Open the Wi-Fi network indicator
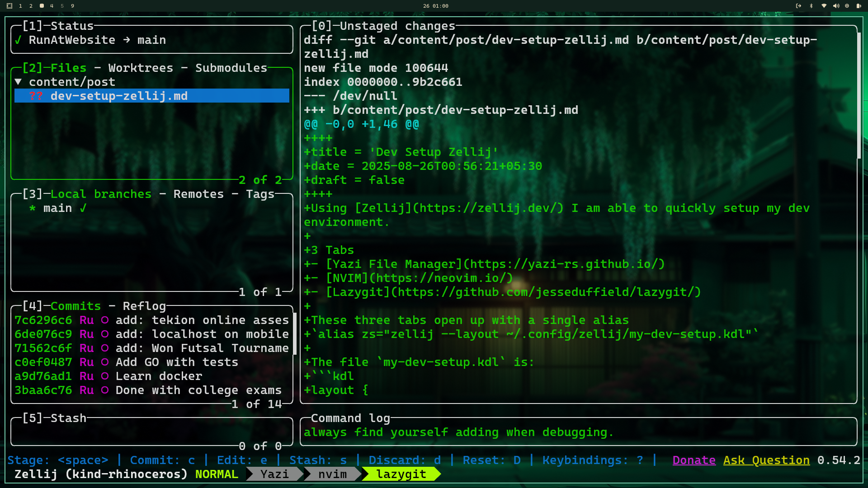Image resolution: width=868 pixels, height=488 pixels. 824,6
